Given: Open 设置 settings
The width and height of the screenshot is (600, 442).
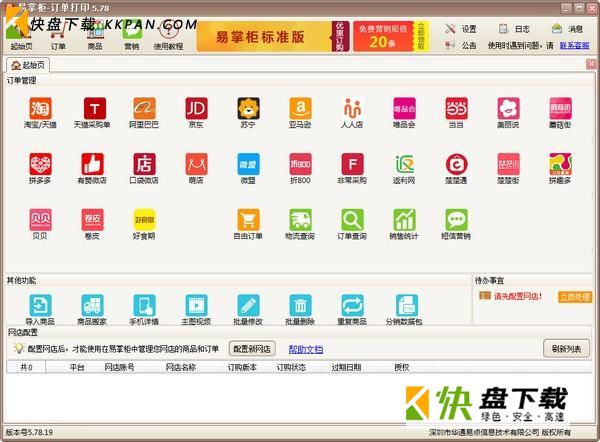Looking at the screenshot, I should pyautogui.click(x=461, y=29).
